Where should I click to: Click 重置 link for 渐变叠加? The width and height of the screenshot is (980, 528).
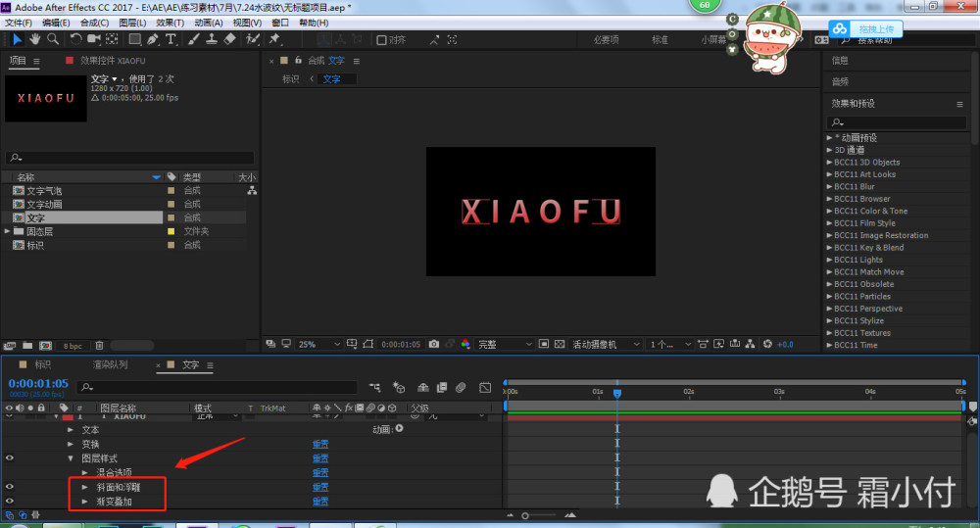320,502
